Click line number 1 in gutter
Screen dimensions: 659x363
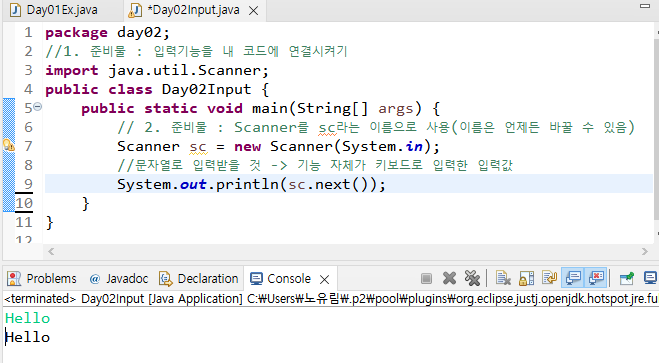(x=28, y=32)
